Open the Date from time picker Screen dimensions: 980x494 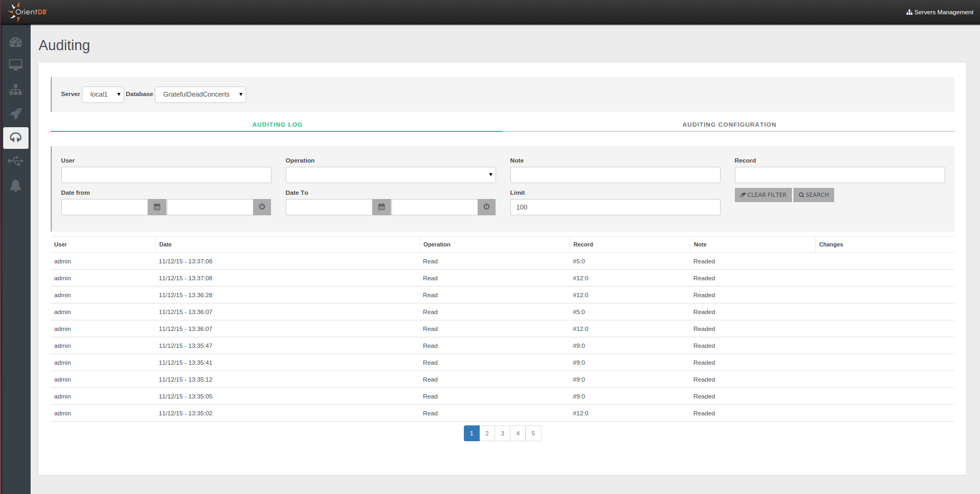coord(262,207)
